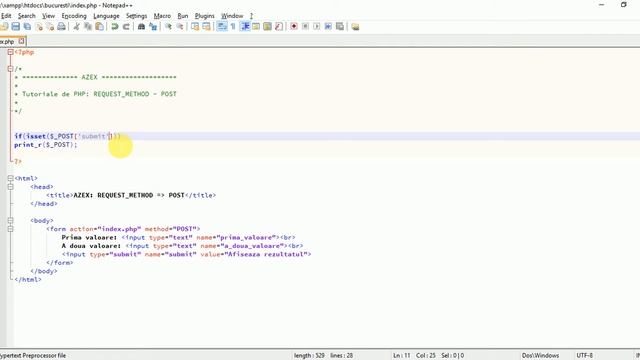The width and height of the screenshot is (640, 360).
Task: Open the Run menu
Action: (182, 16)
